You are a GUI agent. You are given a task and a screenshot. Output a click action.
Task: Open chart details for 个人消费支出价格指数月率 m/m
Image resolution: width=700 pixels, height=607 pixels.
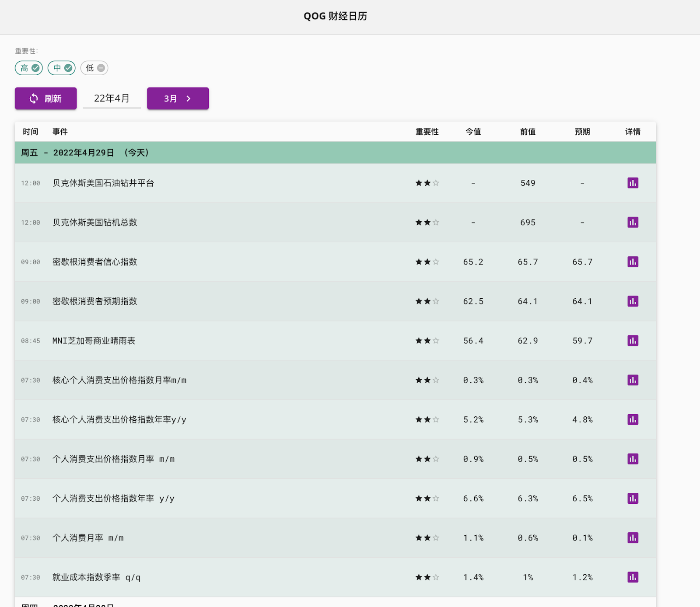click(633, 459)
